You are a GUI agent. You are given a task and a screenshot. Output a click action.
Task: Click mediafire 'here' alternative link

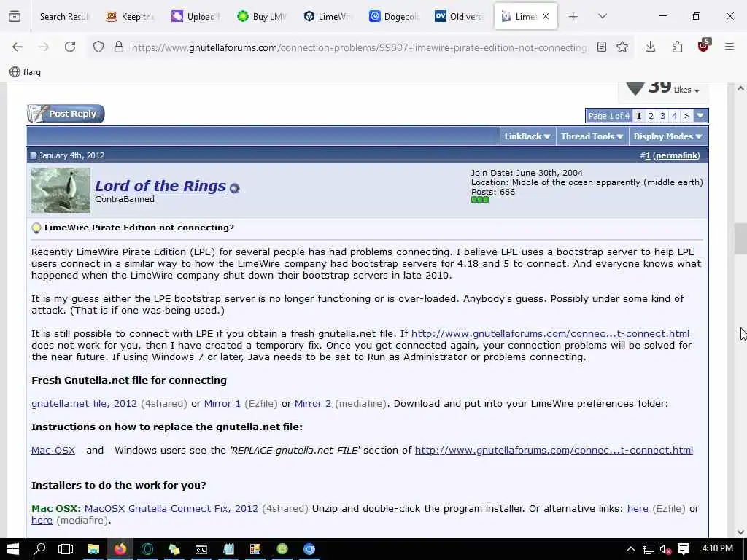click(x=42, y=520)
